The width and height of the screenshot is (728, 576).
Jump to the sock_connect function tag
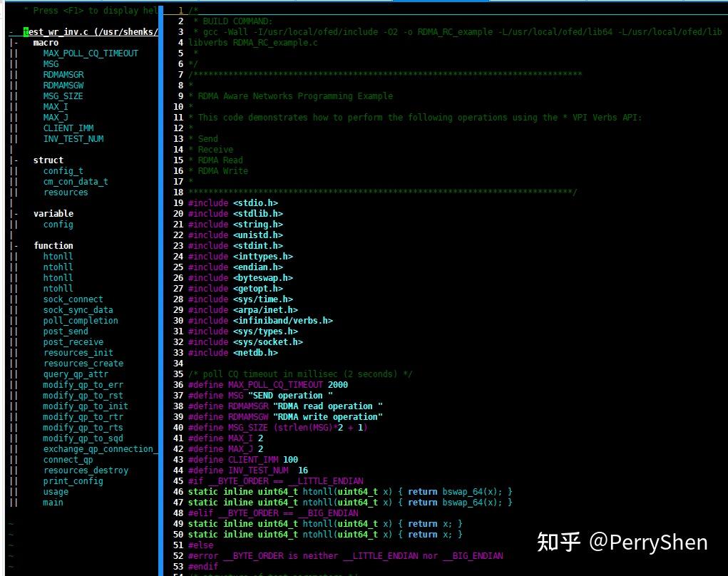(72, 299)
